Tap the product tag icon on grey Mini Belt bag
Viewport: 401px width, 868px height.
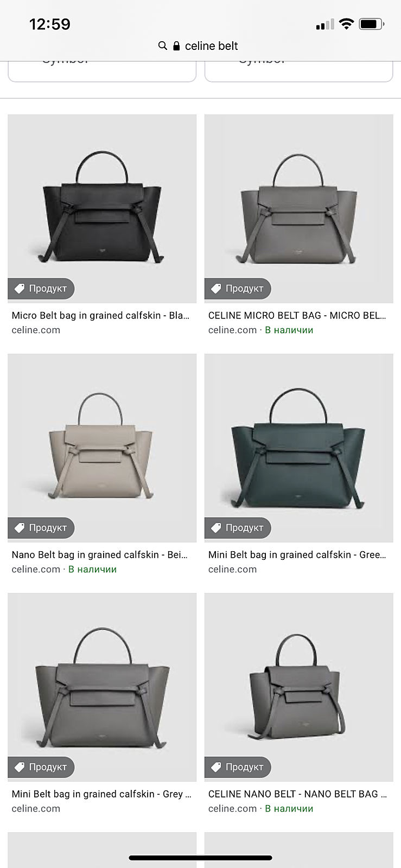20,767
